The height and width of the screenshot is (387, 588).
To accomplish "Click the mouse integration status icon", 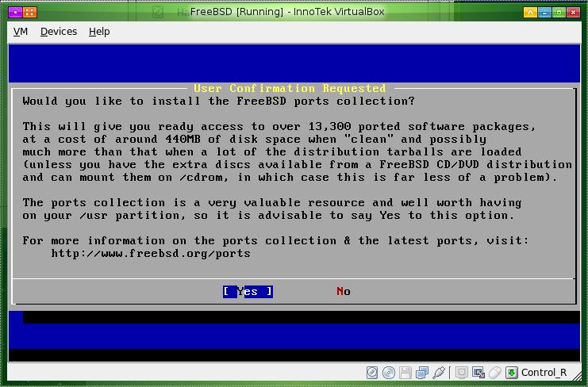I will tap(495, 373).
